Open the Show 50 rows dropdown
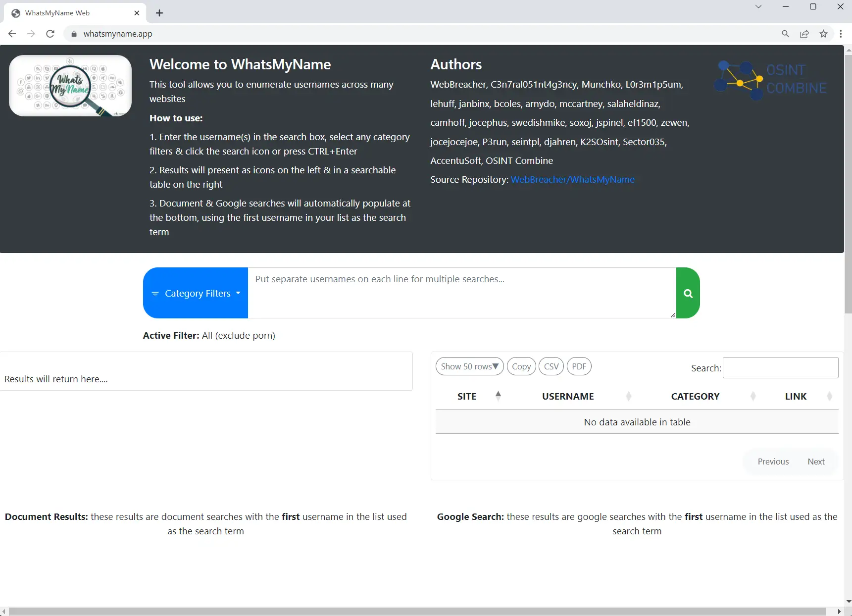 (x=469, y=366)
